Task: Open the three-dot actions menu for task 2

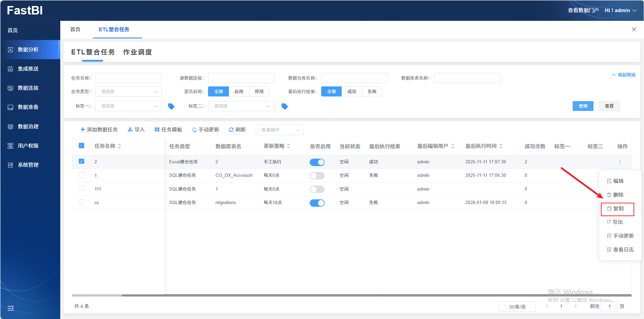Action: tap(620, 162)
